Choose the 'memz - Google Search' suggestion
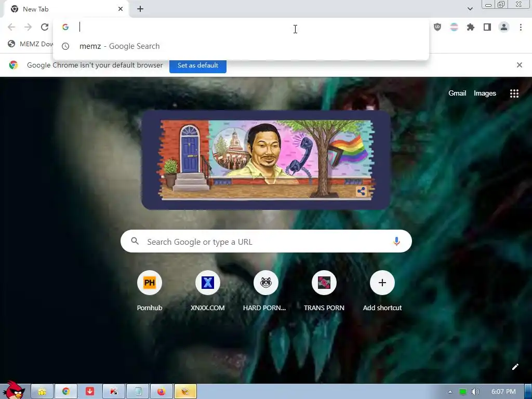 [x=241, y=46]
